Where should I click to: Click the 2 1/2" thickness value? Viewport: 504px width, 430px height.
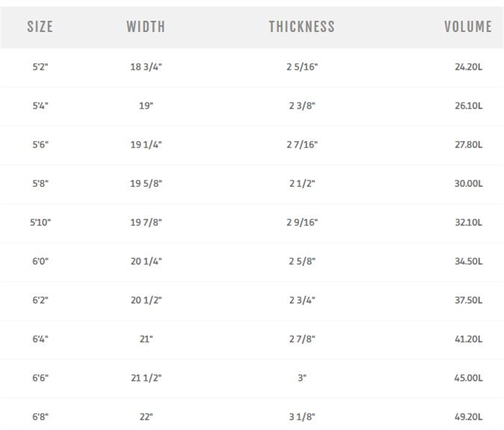[x=302, y=184]
